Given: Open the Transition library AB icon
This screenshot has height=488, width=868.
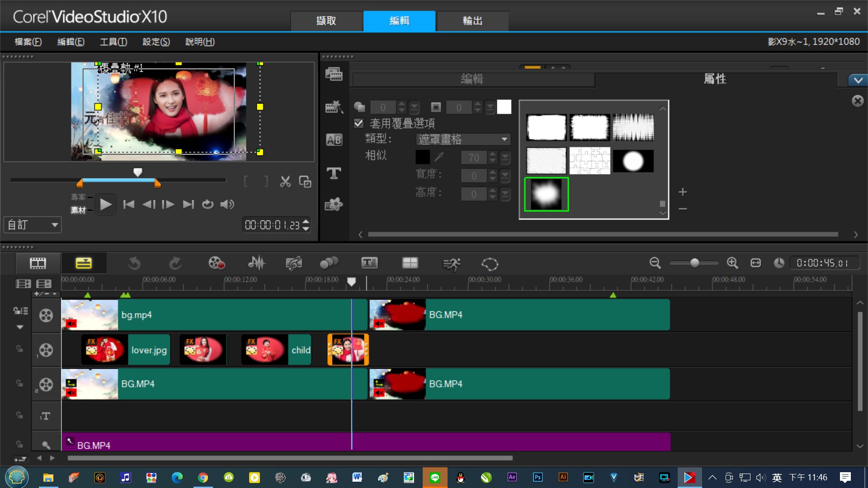Looking at the screenshot, I should click(x=334, y=140).
